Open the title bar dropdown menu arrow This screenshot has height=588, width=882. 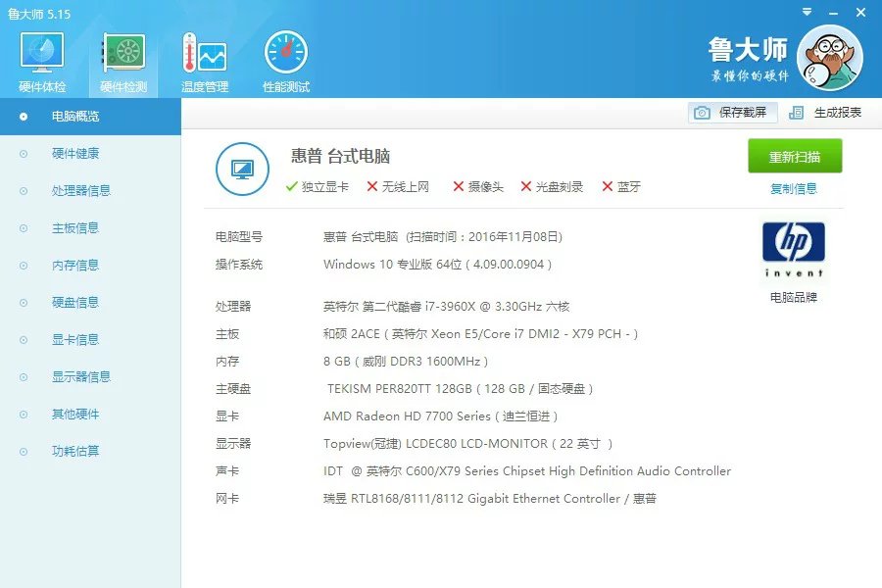807,12
